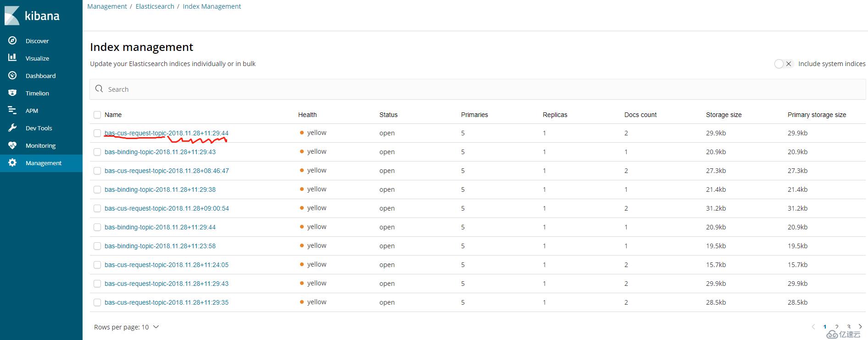Open Timelion icon in sidebar
The image size is (868, 340).
(x=12, y=93)
